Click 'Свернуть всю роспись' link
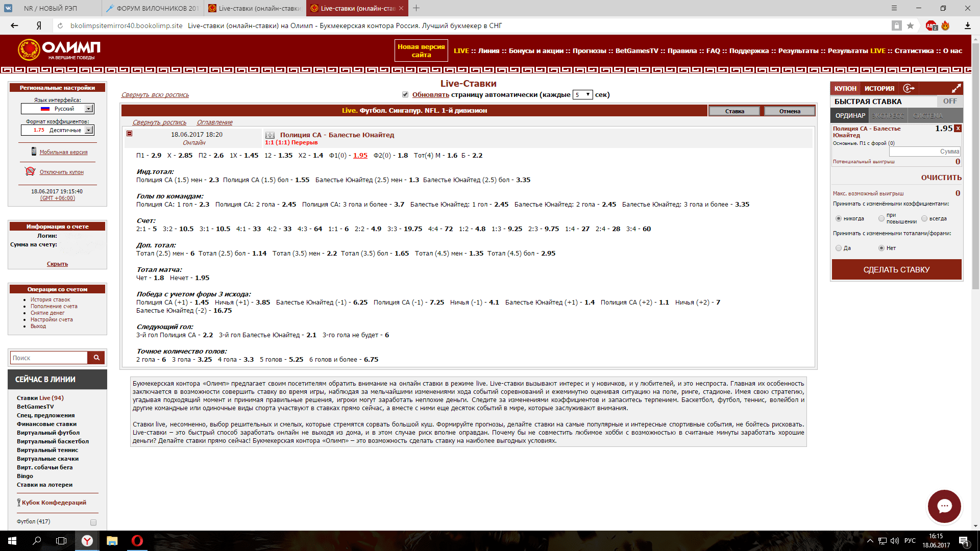Image resolution: width=980 pixels, height=551 pixels. pyautogui.click(x=155, y=95)
